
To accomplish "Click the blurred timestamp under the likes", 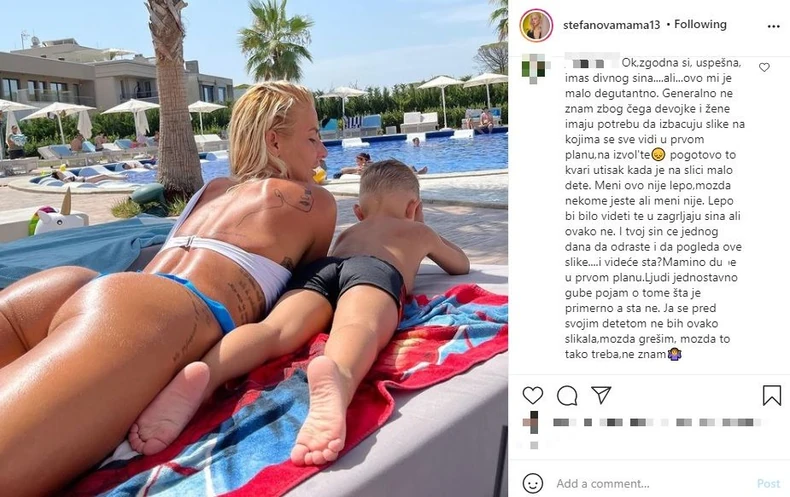I will [534, 445].
